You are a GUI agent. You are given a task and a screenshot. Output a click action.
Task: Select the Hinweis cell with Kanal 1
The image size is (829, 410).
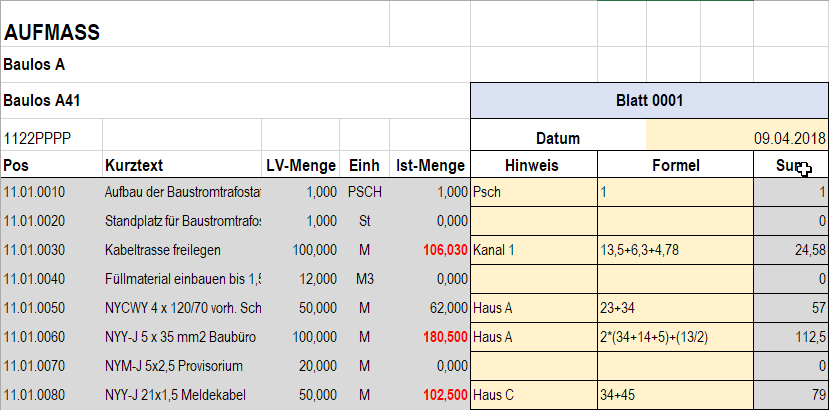pos(532,249)
